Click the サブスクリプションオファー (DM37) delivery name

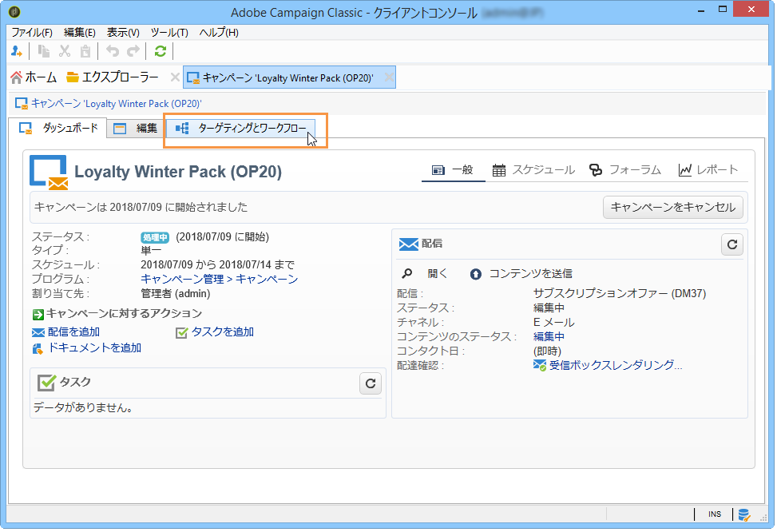coord(620,293)
